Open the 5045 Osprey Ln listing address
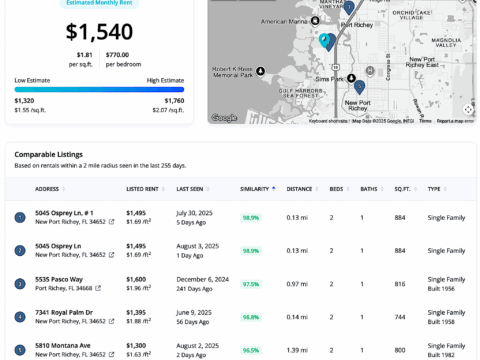The width and height of the screenshot is (480, 360). coord(58,246)
